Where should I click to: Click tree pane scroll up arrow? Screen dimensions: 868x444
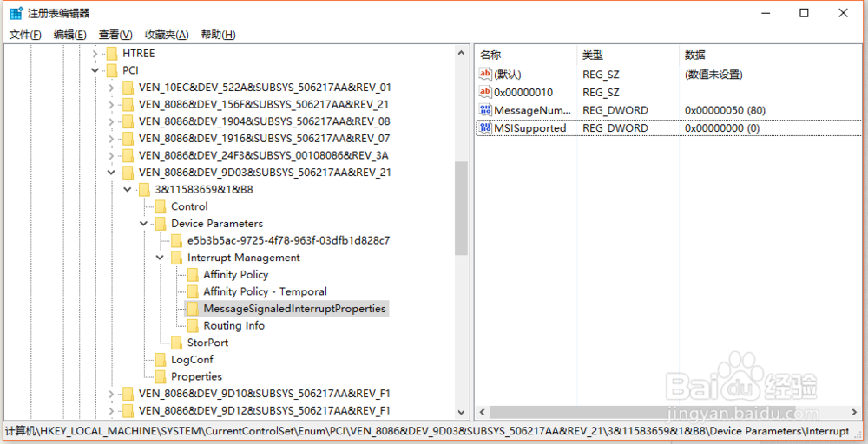pos(461,53)
